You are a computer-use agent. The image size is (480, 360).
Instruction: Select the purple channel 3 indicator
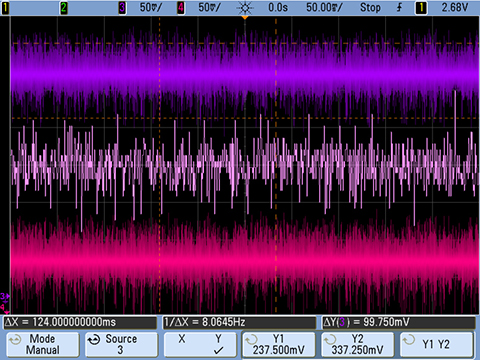[x=122, y=7]
